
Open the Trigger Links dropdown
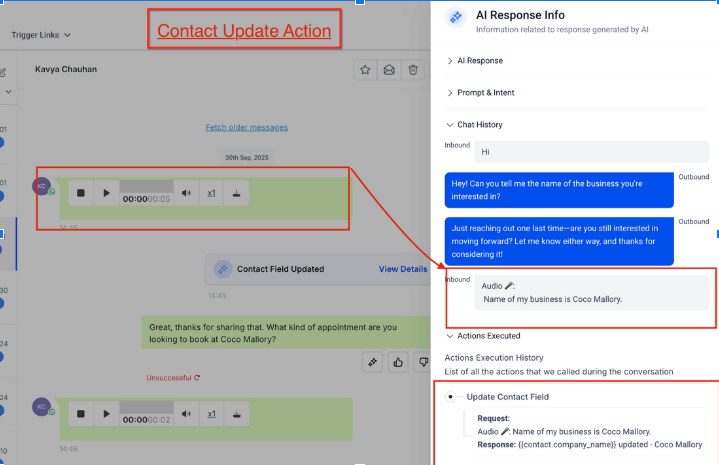tap(41, 35)
